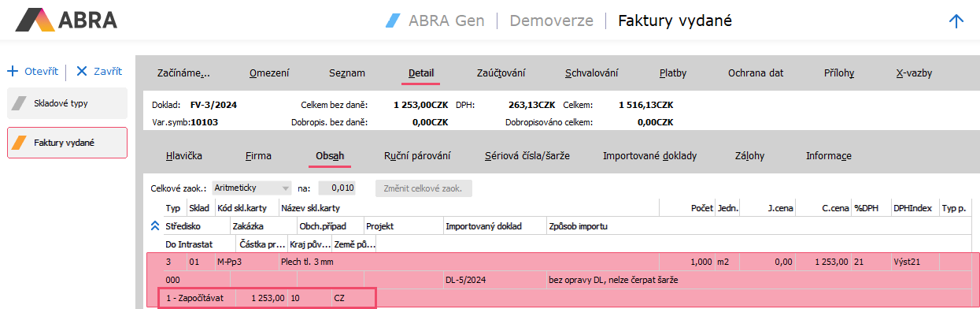Click the blue ABRA Gen stripe icon
This screenshot has height=309, width=980.
coord(393,20)
